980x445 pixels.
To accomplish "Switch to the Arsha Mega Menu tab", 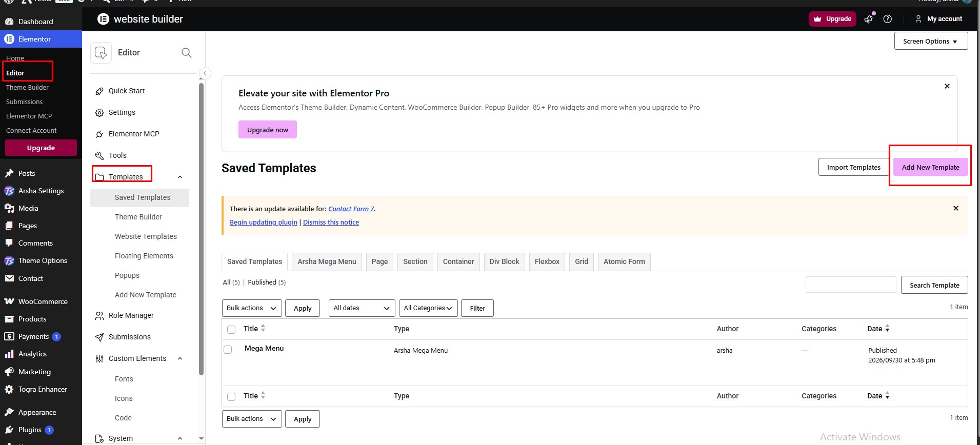I will [327, 262].
